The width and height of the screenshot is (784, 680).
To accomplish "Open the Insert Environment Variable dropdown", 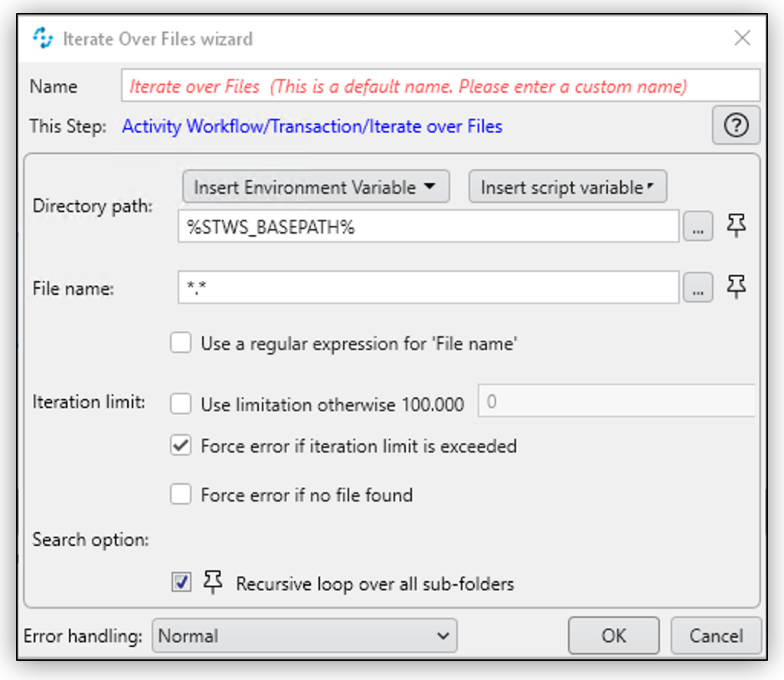I will click(x=315, y=186).
